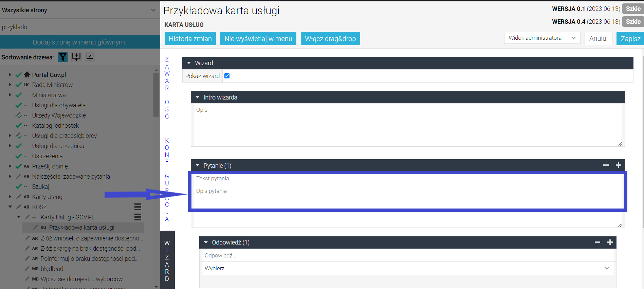
Task: Add a question with Pytanie plus icon
Action: tap(619, 165)
